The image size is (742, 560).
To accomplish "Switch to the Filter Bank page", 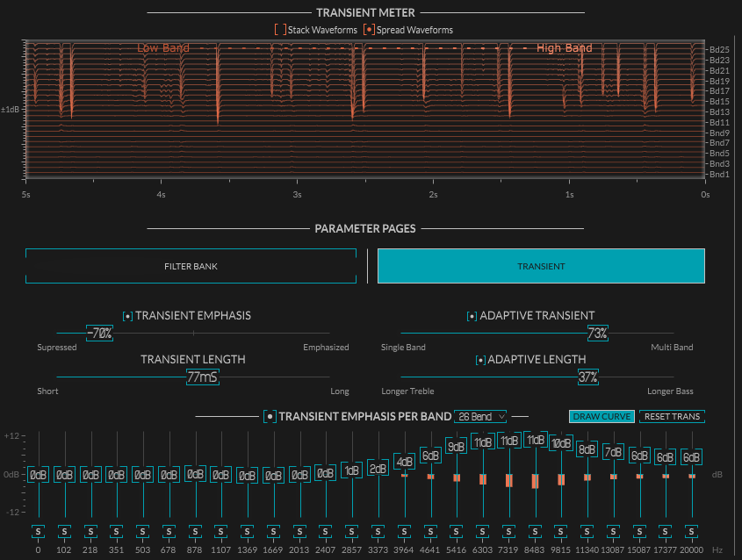I will click(x=191, y=266).
